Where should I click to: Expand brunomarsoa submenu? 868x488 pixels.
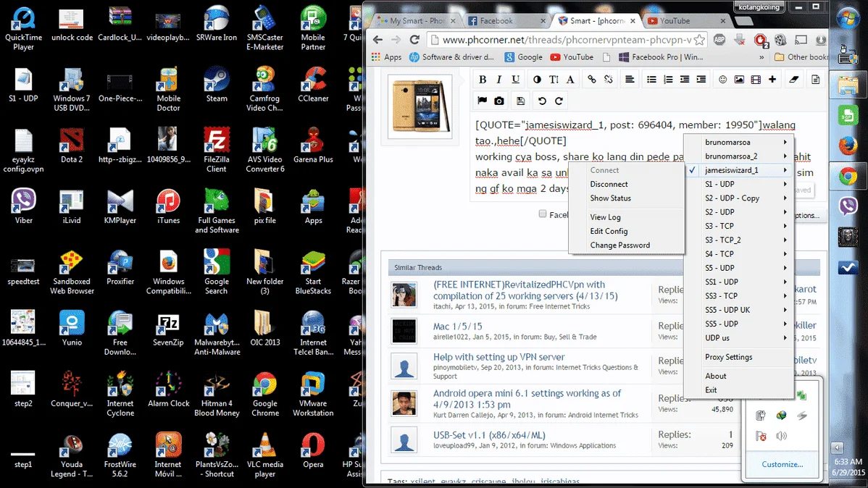(738, 142)
